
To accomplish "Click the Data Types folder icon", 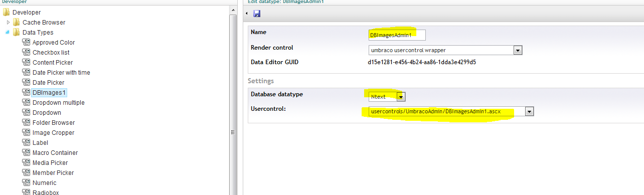I will [17, 32].
